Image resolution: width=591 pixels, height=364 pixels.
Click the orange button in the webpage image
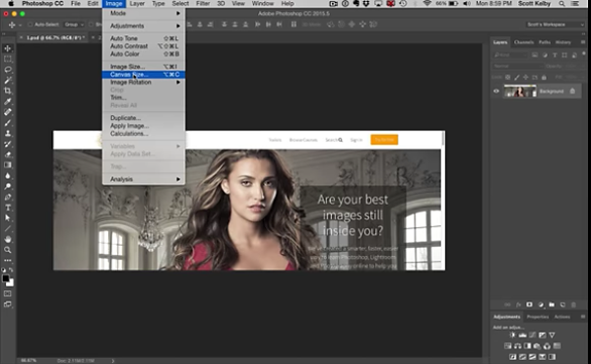384,140
